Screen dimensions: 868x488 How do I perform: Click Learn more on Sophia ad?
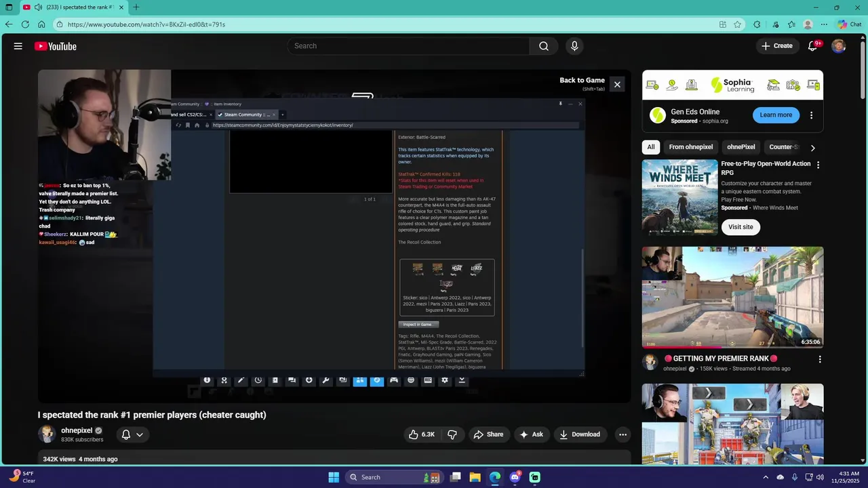click(776, 115)
